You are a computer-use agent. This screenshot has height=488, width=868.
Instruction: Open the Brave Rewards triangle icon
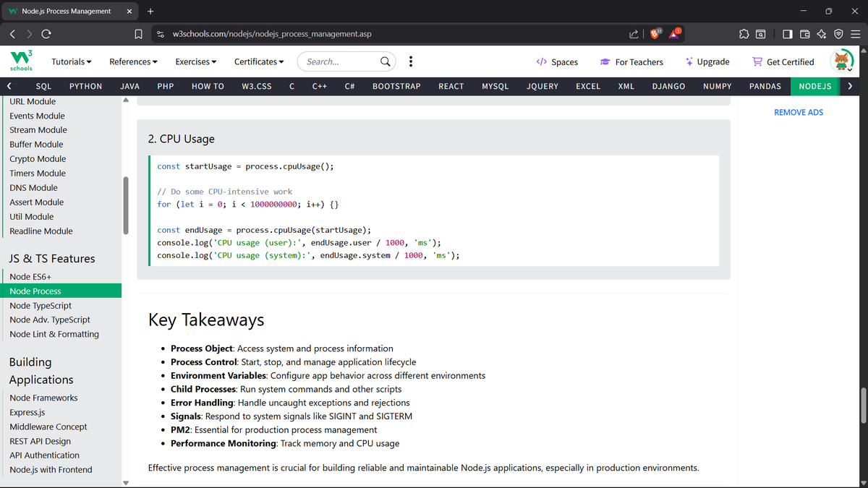(674, 33)
